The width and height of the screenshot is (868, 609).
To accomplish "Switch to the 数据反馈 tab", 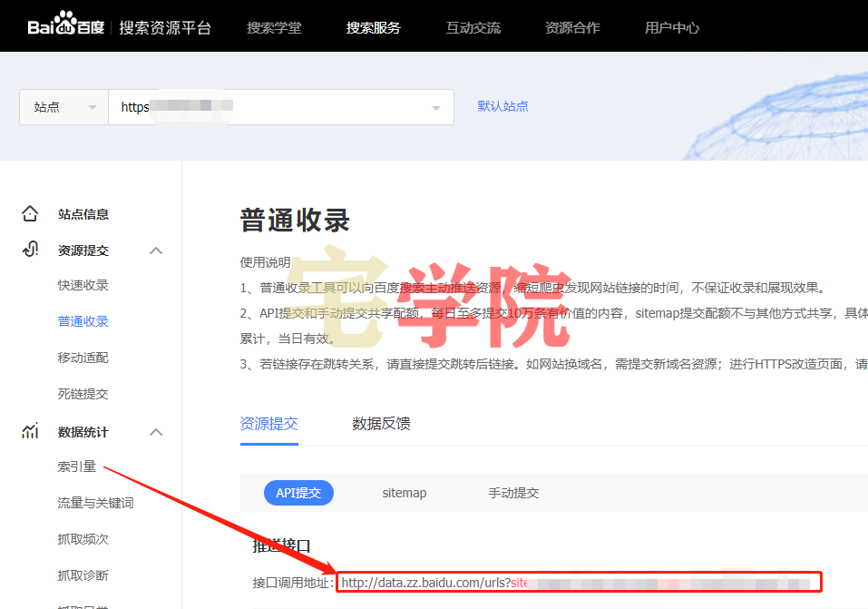I will [381, 424].
